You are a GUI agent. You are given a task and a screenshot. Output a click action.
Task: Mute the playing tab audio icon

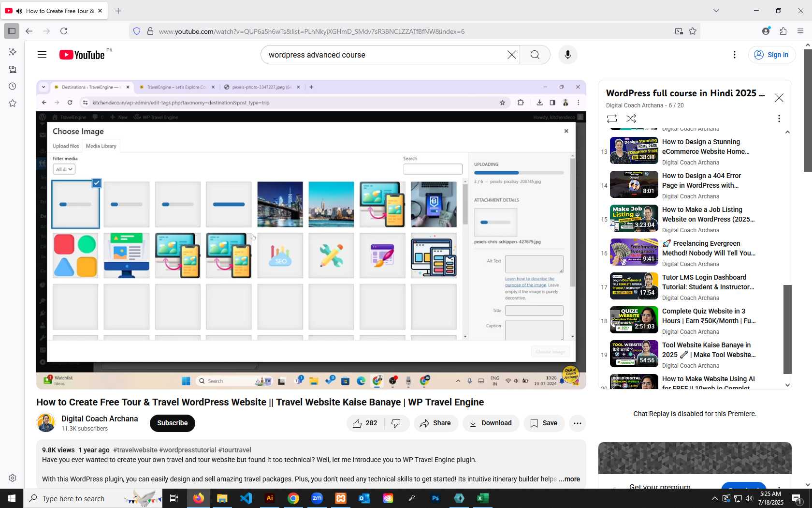(19, 11)
